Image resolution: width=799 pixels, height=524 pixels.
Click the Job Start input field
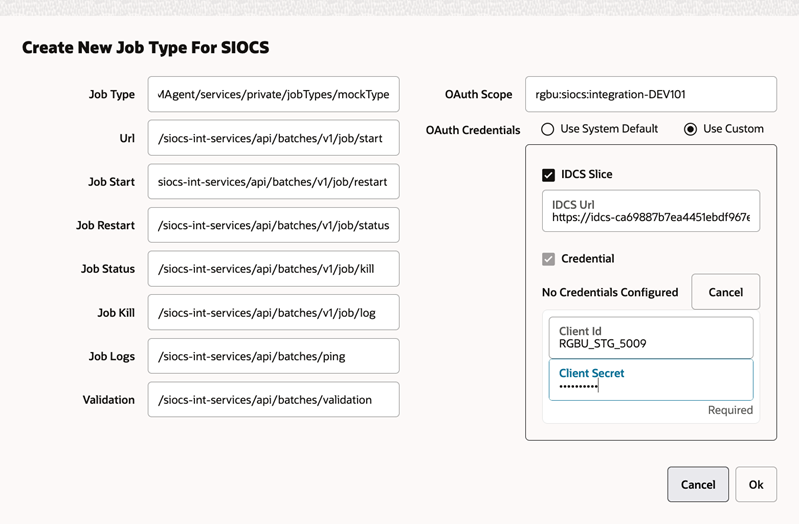coord(274,181)
